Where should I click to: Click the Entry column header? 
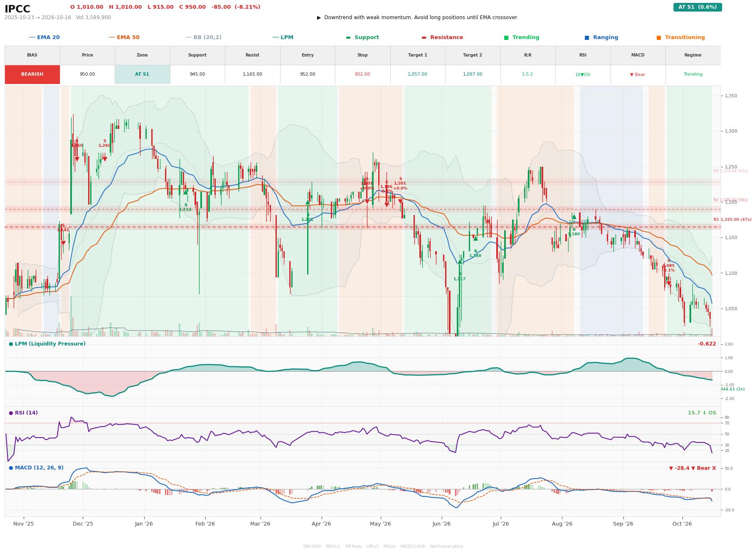[x=308, y=55]
